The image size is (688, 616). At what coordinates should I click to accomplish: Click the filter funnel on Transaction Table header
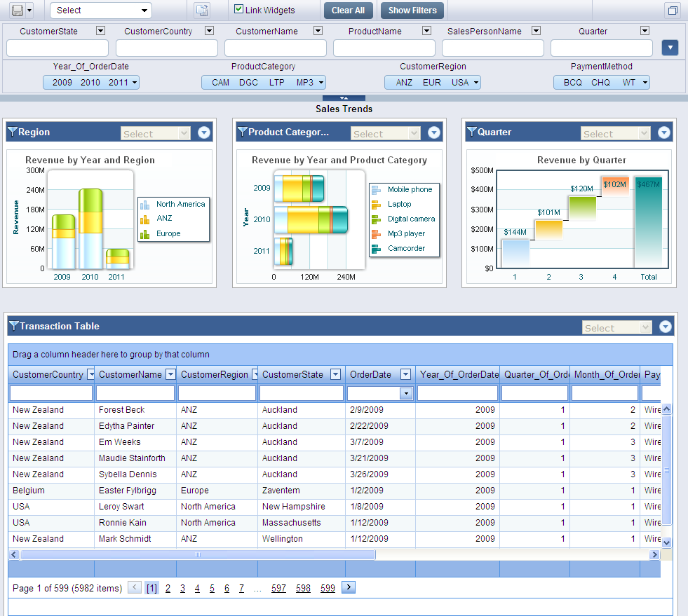point(13,327)
